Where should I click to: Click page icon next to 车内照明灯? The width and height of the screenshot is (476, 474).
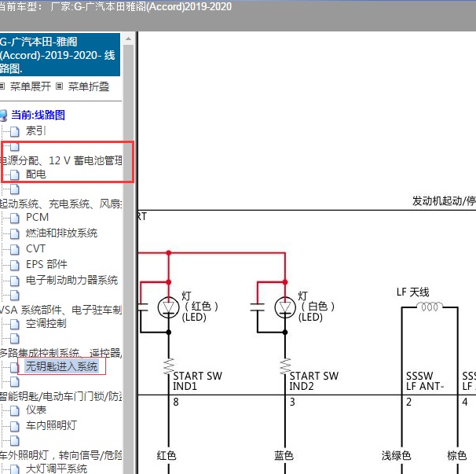pos(15,426)
